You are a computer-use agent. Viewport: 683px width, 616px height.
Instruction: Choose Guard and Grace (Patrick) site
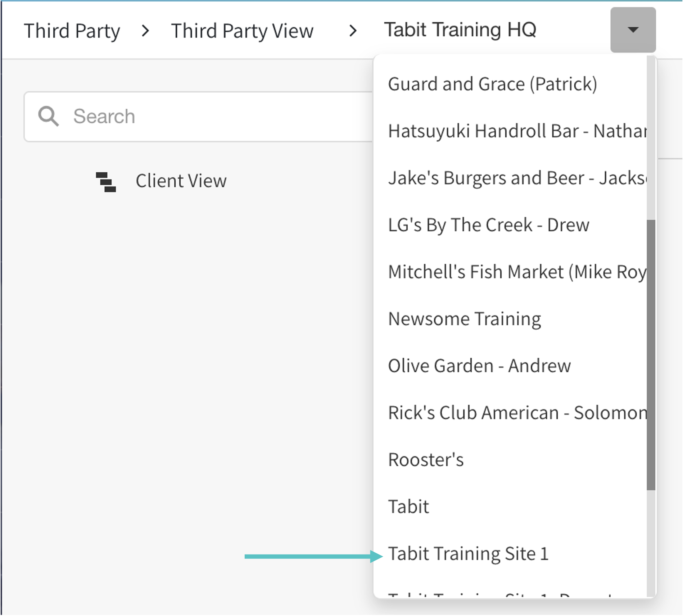(492, 84)
